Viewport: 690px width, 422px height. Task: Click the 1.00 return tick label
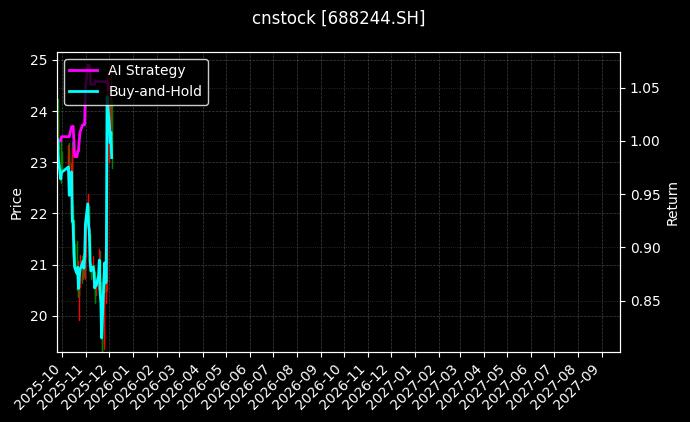(646, 141)
